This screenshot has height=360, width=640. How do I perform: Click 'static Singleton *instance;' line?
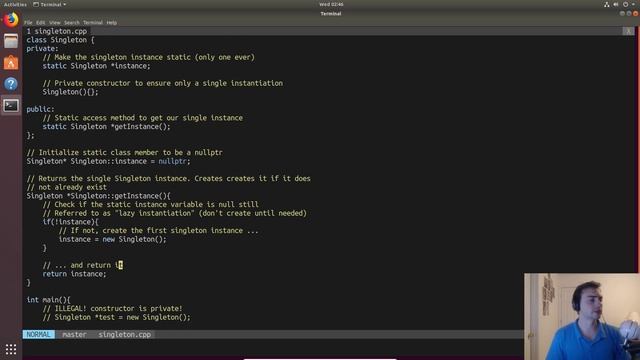(x=96, y=66)
